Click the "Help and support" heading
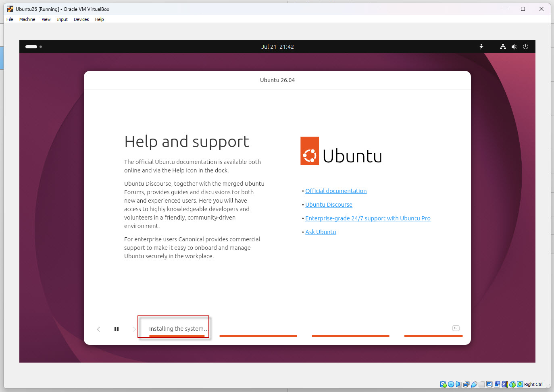Image resolution: width=554 pixels, height=392 pixels. (x=187, y=141)
